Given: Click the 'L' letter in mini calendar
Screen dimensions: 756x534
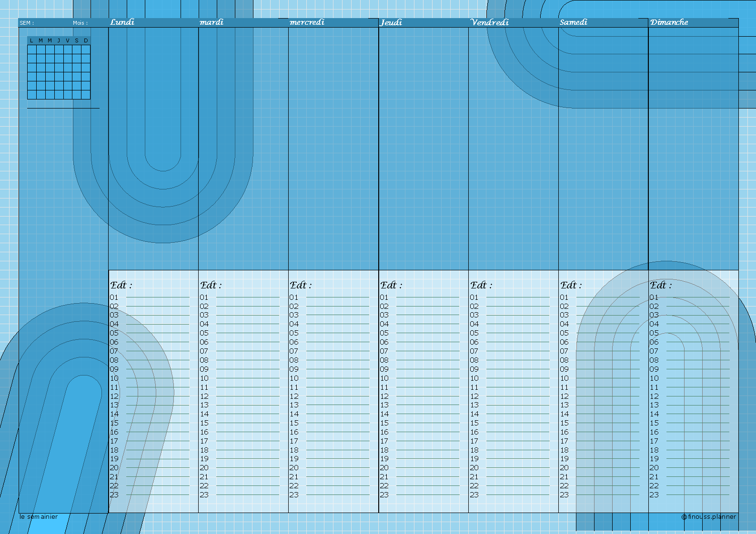Looking at the screenshot, I should [x=31, y=41].
